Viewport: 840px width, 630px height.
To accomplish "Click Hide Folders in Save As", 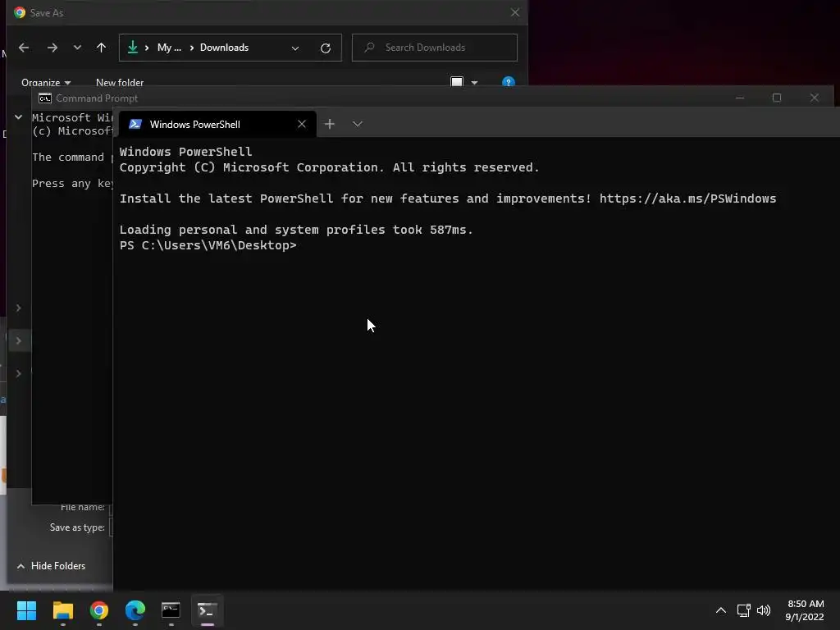I will click(52, 566).
